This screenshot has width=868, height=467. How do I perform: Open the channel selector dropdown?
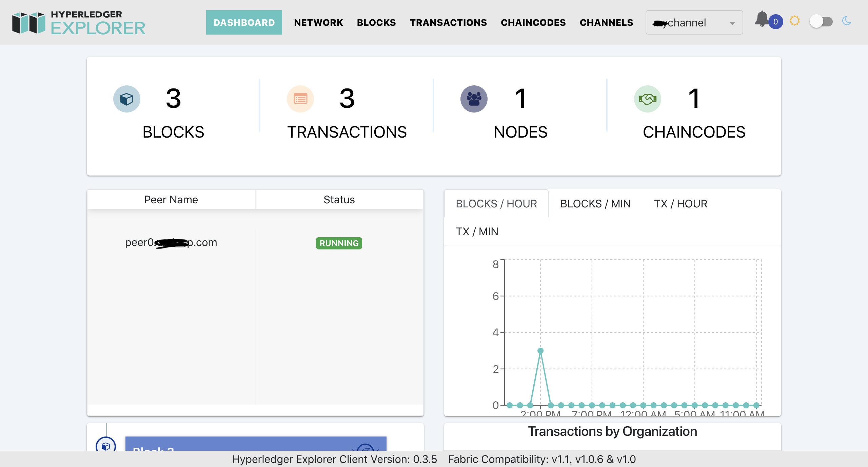688,23
